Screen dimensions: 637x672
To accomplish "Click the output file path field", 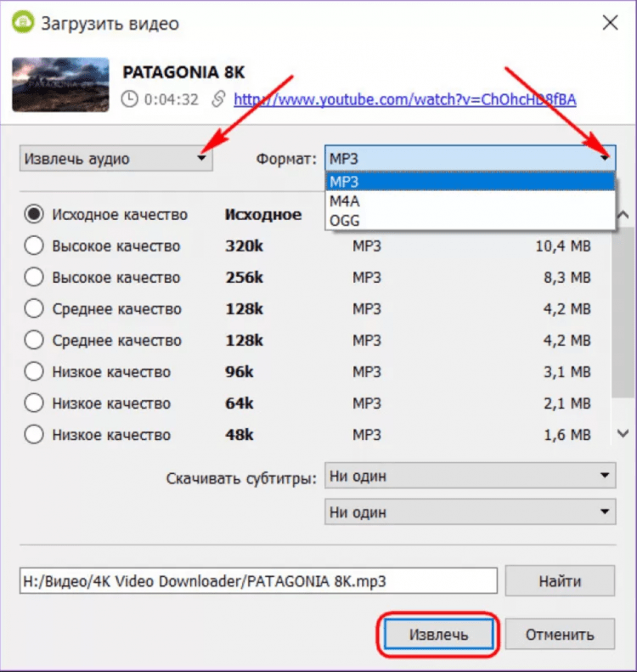I will 258,581.
